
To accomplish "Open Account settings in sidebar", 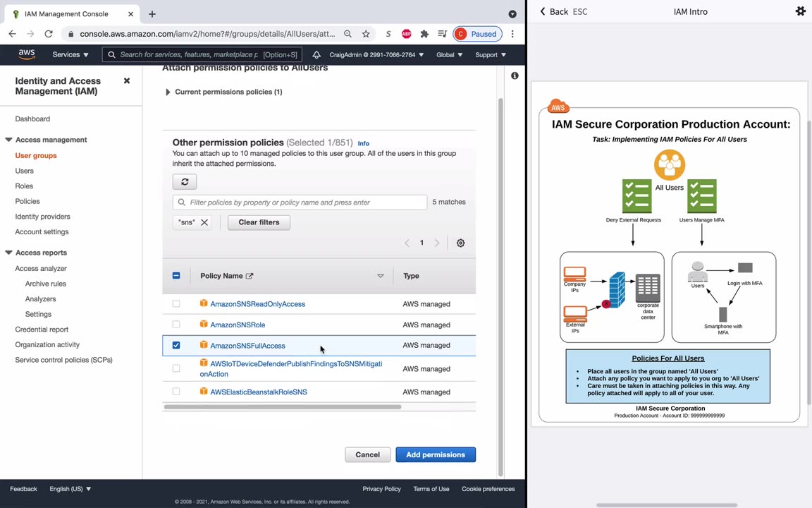I will [42, 231].
